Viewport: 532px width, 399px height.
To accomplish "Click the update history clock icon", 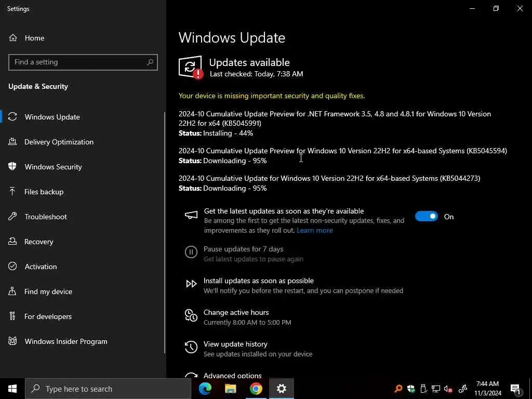I will pyautogui.click(x=191, y=347).
